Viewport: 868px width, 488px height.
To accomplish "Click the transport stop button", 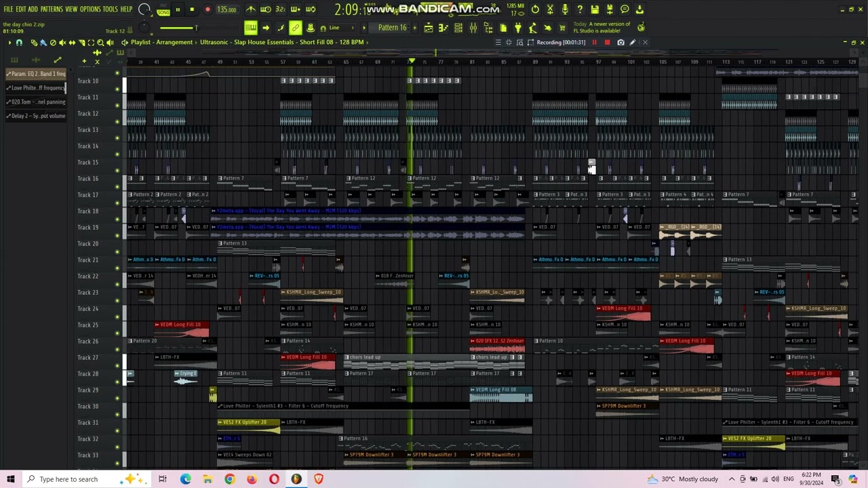I will pos(192,9).
